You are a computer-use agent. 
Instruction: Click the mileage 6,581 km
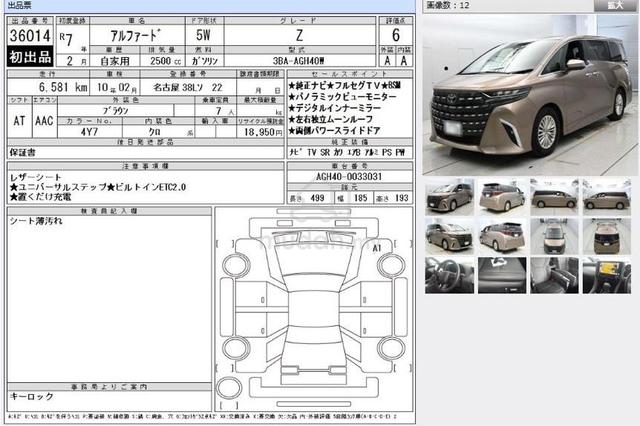[x=63, y=87]
